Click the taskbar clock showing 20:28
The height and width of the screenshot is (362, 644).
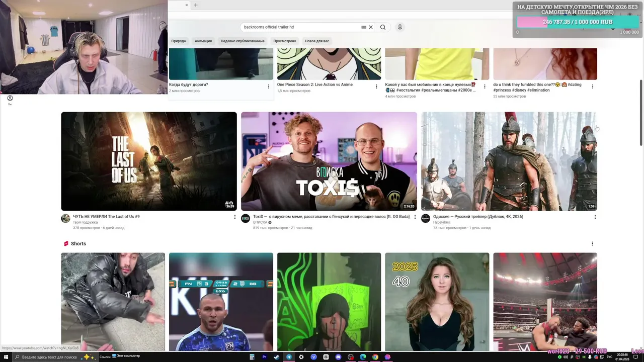coord(622,357)
